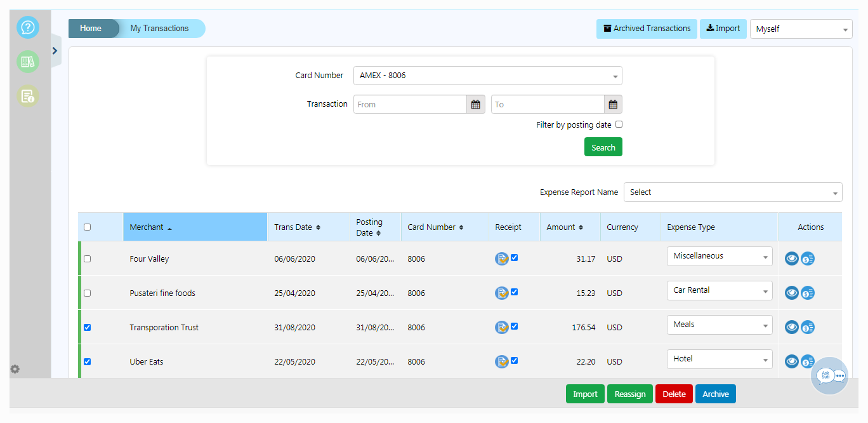Image resolution: width=868 pixels, height=423 pixels.
Task: Click the Transaction To date field
Action: pyautogui.click(x=548, y=104)
